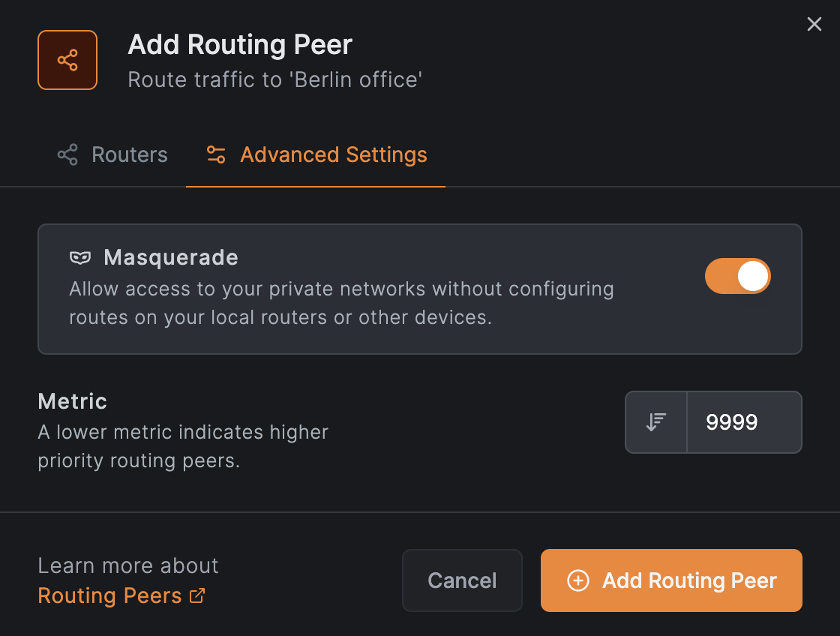840x636 pixels.
Task: Click the Masquerade settings card
Action: [x=420, y=289]
